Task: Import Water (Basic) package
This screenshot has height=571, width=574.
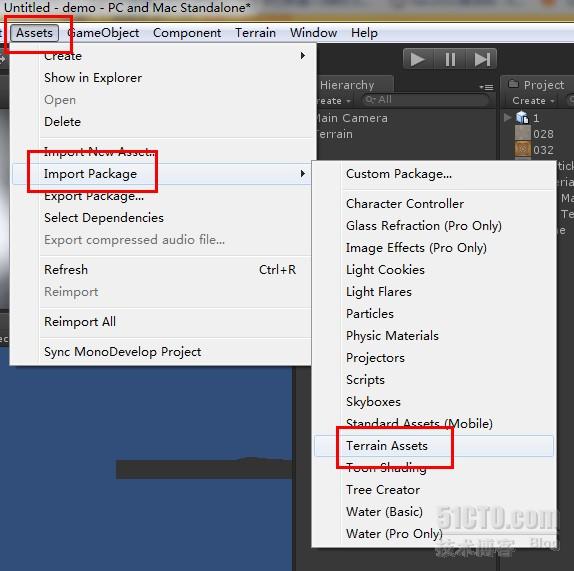Action: 434,512
